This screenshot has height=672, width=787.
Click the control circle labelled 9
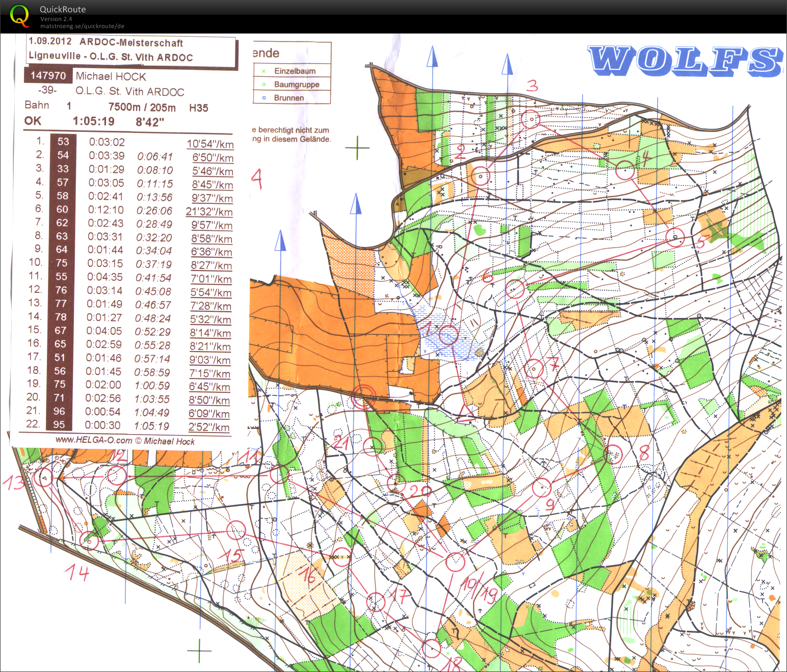pos(542,488)
